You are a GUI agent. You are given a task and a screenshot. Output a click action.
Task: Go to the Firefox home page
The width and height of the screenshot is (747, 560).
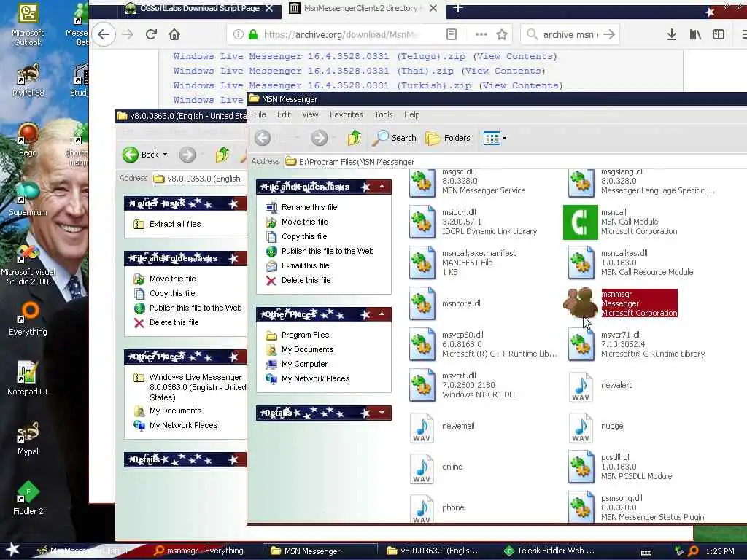tap(174, 34)
